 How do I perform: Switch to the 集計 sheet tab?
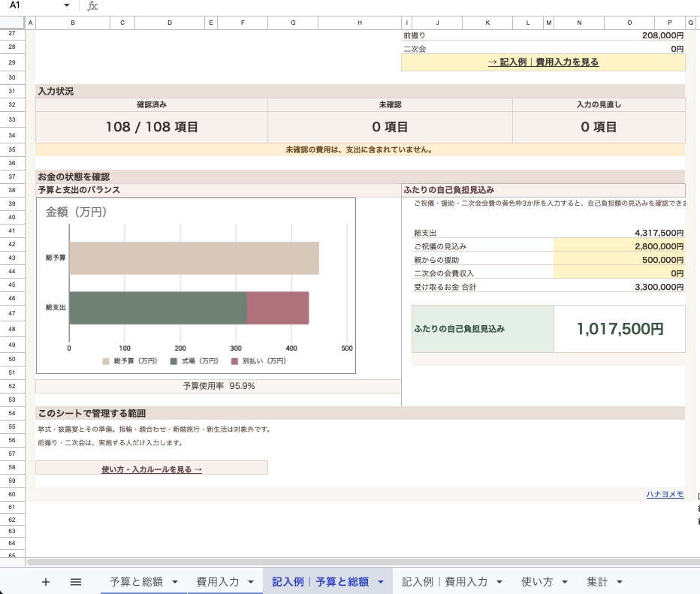click(597, 581)
